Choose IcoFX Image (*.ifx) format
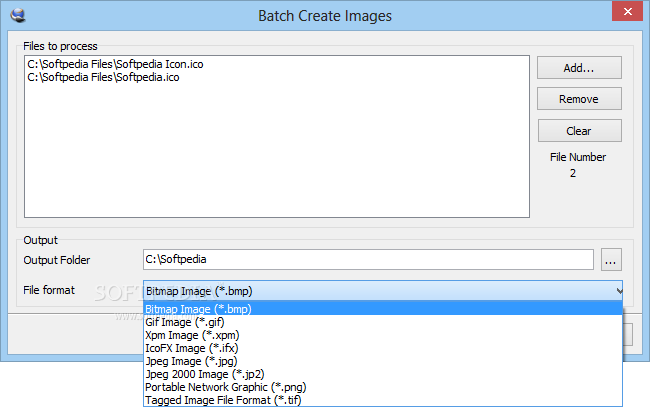 383,348
